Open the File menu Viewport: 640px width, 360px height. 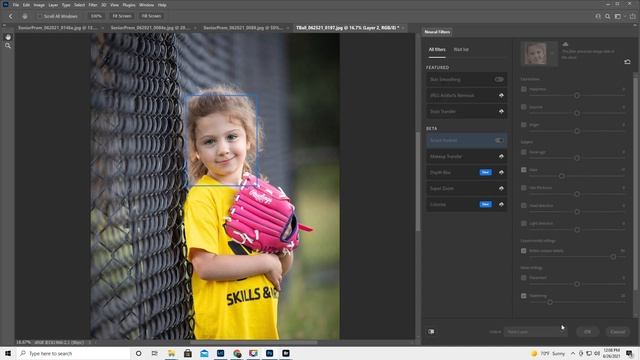(16, 5)
